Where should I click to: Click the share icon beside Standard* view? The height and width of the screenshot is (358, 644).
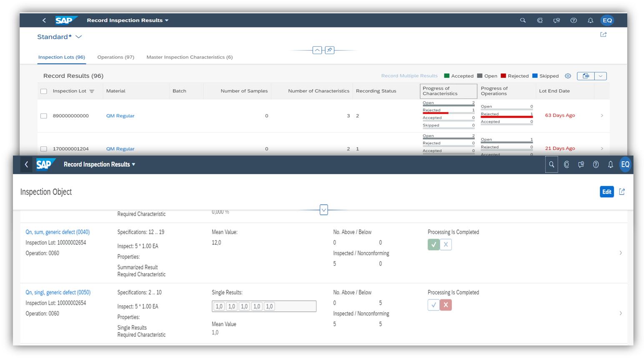click(x=603, y=35)
